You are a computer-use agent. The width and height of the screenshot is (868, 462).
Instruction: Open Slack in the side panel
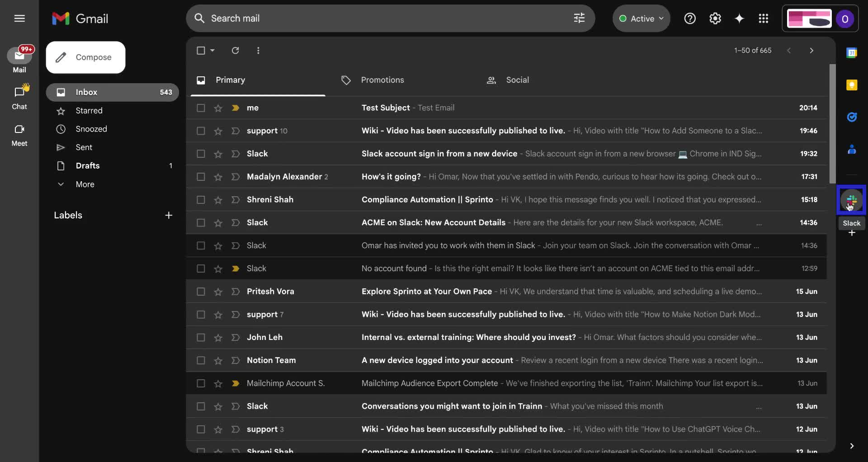click(852, 199)
